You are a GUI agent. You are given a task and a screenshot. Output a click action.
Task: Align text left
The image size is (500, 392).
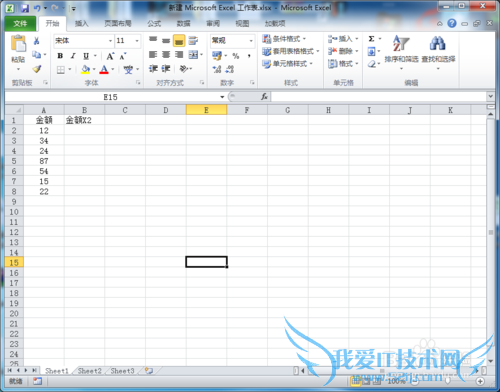[153, 54]
